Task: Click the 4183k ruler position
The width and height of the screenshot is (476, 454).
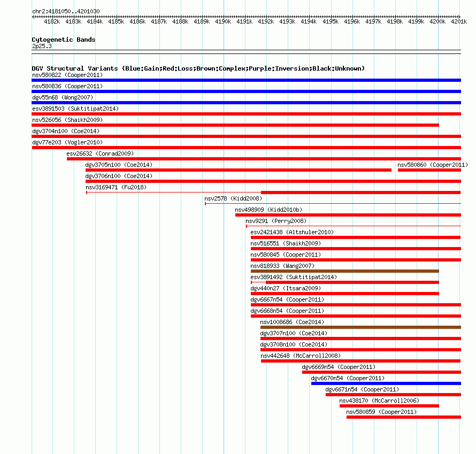Action: coord(73,21)
